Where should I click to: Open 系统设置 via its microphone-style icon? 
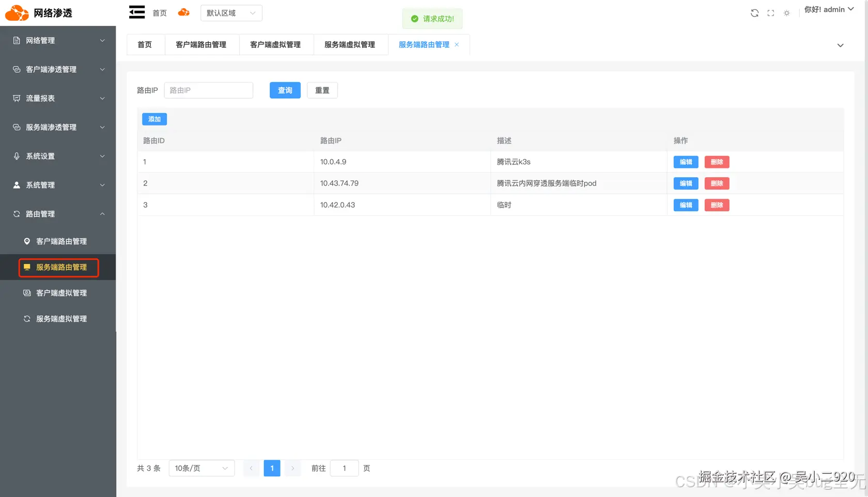(x=16, y=156)
